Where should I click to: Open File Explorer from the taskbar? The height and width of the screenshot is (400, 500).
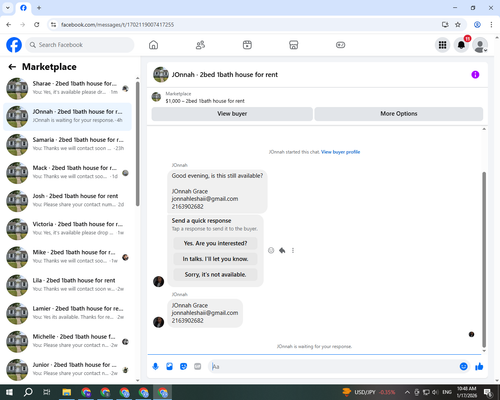67,392
